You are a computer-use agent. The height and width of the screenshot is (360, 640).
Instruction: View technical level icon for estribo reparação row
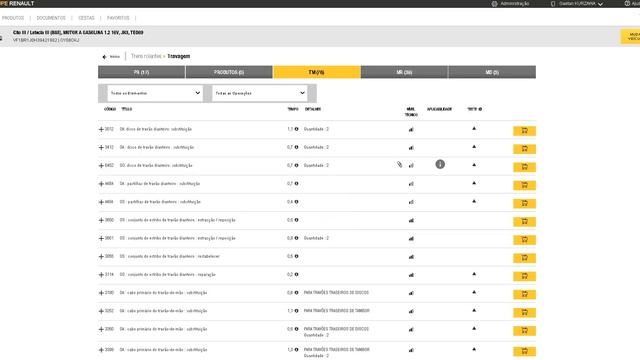pos(411,275)
